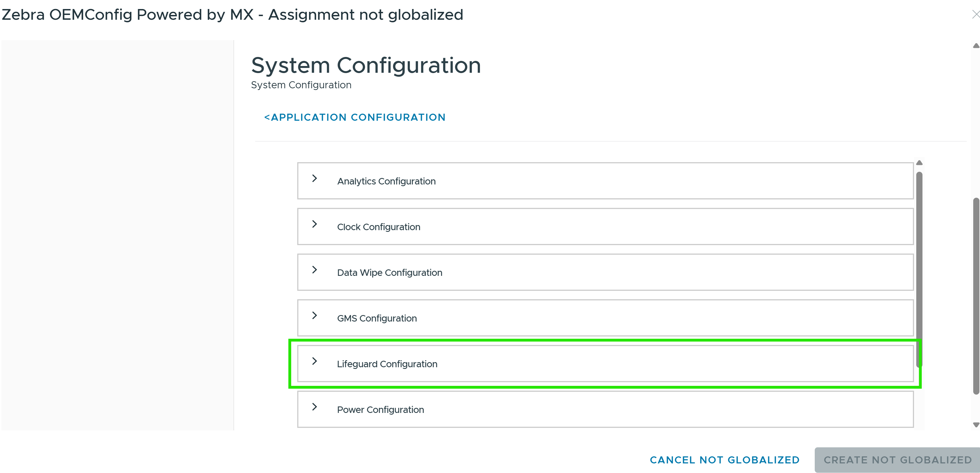Click the inner list scrollbar thumb
Image resolution: width=980 pixels, height=473 pixels.
[x=919, y=269]
